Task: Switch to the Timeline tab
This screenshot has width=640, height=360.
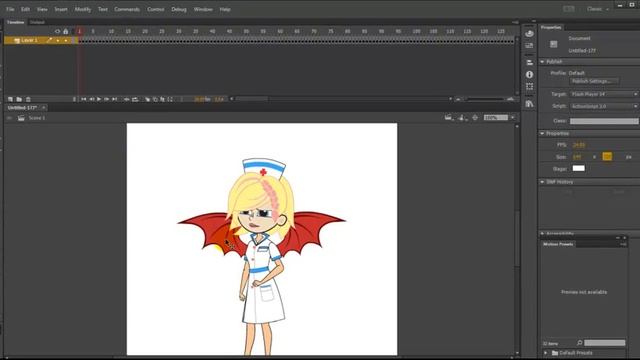Action: click(x=16, y=22)
